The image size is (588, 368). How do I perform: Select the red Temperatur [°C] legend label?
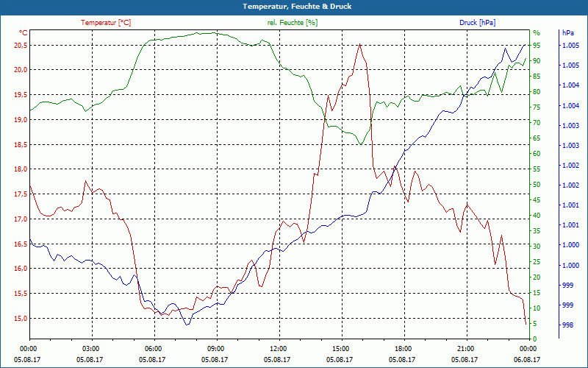[x=106, y=23]
